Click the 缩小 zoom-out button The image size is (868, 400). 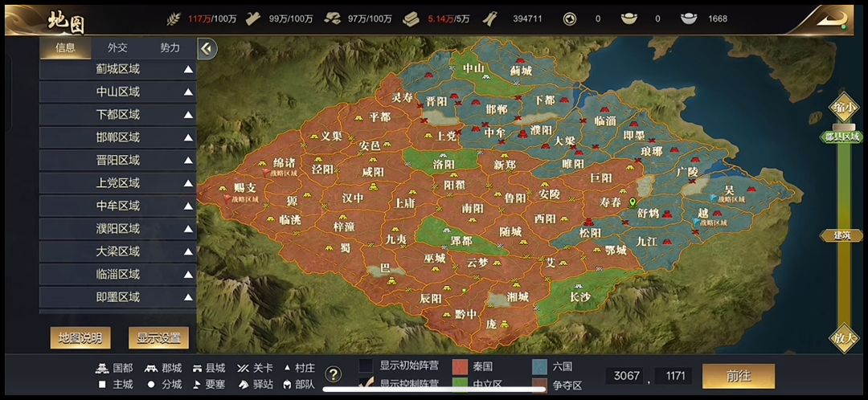click(844, 108)
